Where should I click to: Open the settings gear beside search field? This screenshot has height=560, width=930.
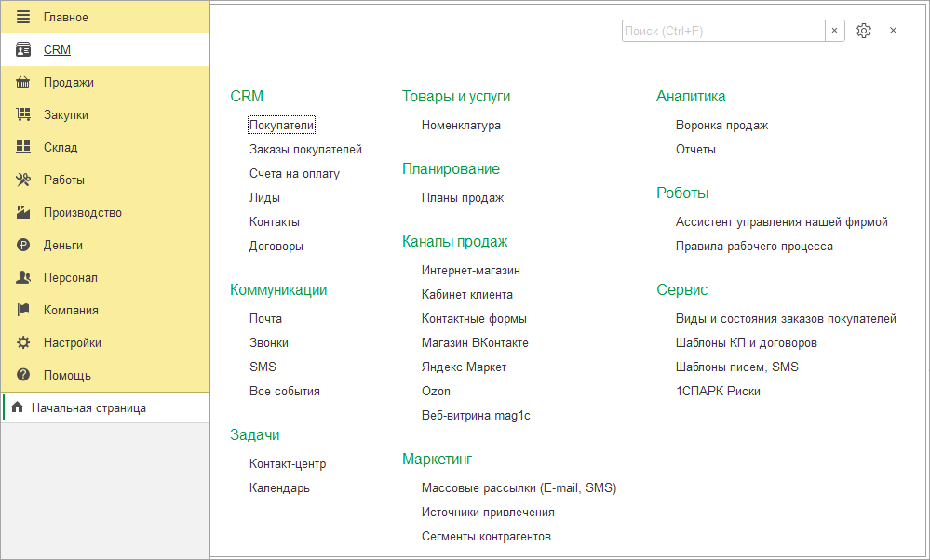pos(863,31)
